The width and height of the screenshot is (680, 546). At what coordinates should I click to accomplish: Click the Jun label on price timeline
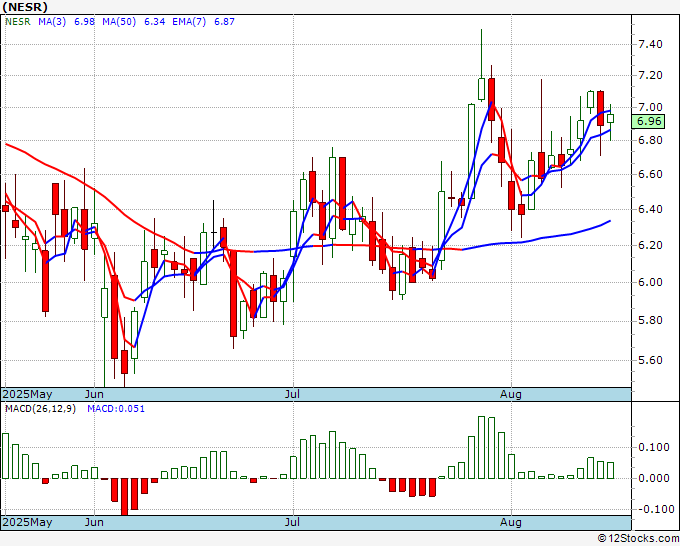coord(94,394)
